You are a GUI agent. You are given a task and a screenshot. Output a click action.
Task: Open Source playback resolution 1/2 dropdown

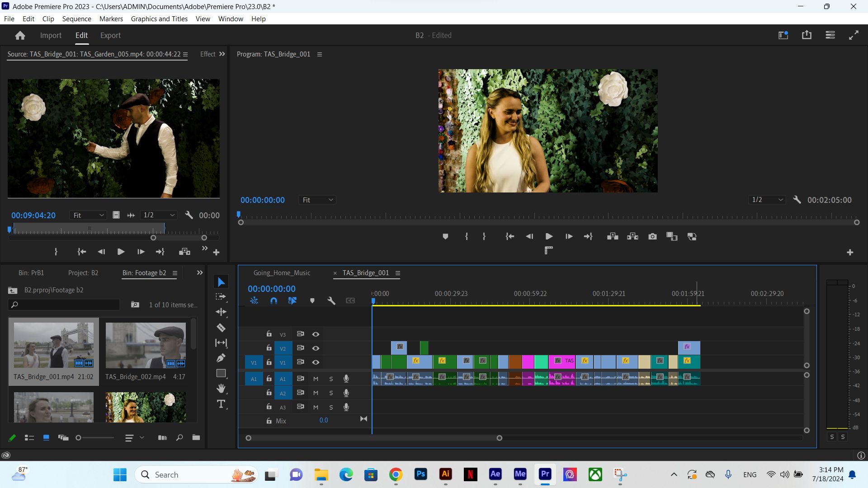coord(159,216)
